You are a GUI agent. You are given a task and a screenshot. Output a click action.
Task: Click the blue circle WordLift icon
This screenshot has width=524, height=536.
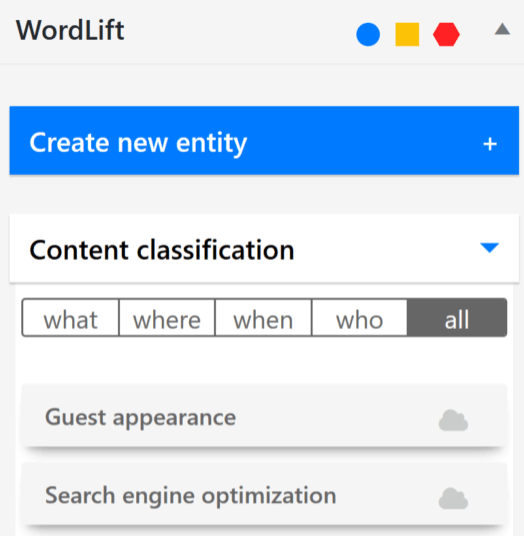[368, 34]
